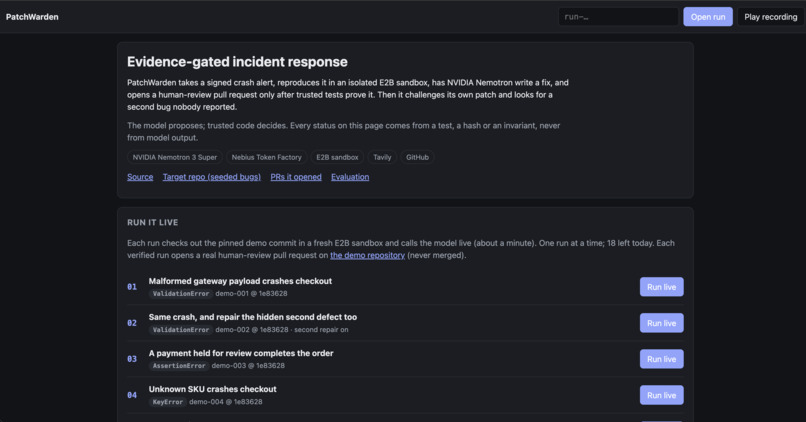The height and width of the screenshot is (422, 806).
Task: Run live for Malformed gateway payload scenario
Action: point(662,287)
